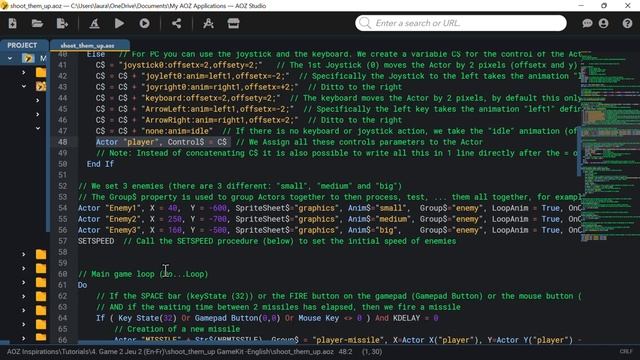Click the "Enemy3" string on line 56
Viewport: 640px width, 360px height.
[123, 230]
